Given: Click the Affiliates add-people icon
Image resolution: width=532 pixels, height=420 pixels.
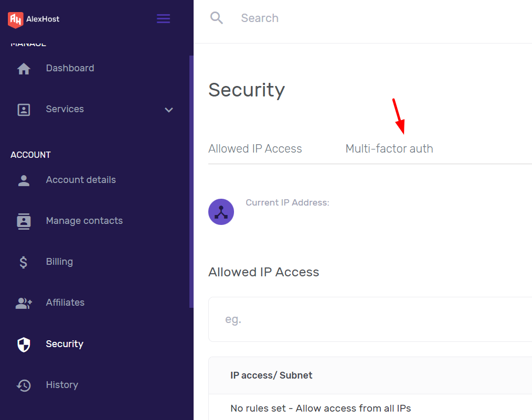Looking at the screenshot, I should point(24,303).
